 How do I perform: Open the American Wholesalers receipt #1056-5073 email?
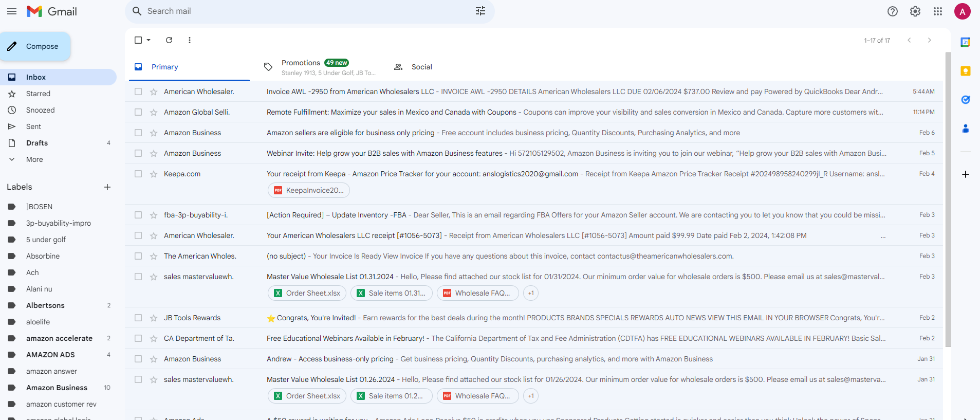(534, 235)
